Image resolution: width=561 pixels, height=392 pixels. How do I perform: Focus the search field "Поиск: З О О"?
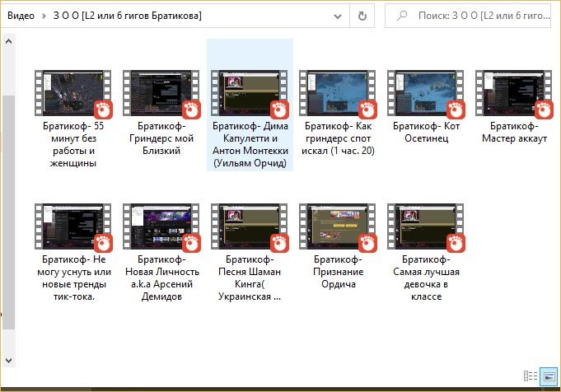(x=468, y=16)
